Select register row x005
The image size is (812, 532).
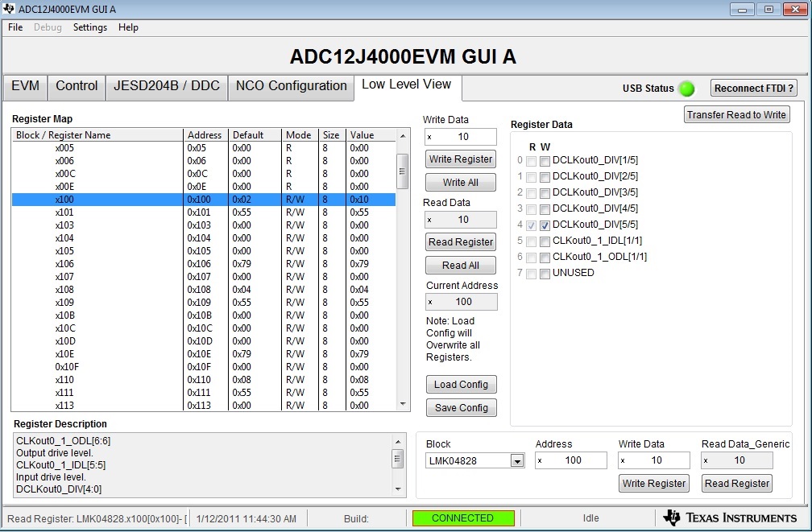pos(204,148)
